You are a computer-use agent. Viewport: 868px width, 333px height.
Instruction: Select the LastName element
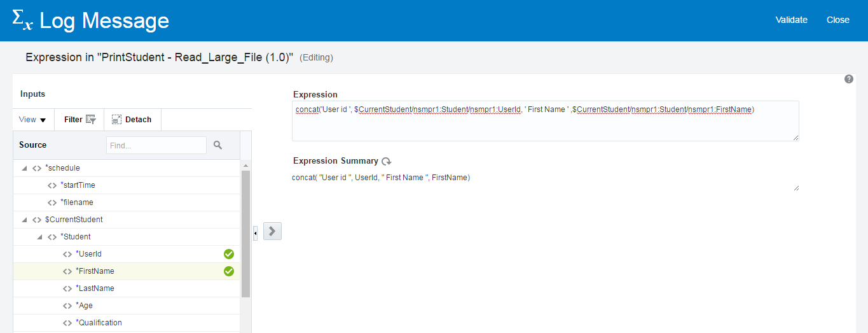pos(95,288)
